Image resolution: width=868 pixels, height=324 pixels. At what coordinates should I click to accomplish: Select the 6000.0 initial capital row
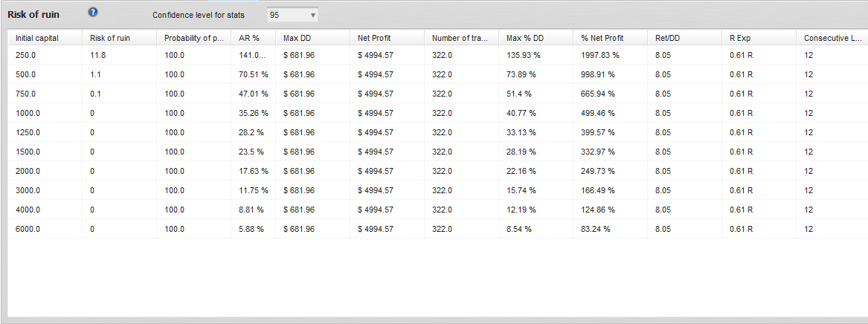[28, 229]
